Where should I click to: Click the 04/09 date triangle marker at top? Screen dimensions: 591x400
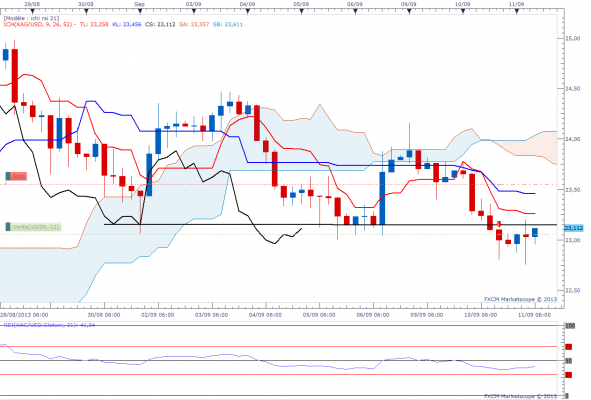pyautogui.click(x=248, y=11)
